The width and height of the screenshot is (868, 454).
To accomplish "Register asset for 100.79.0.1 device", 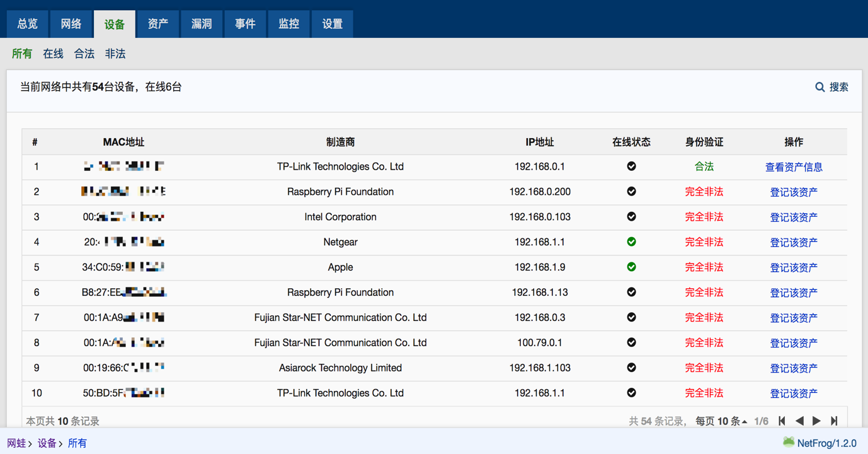I will pos(794,343).
